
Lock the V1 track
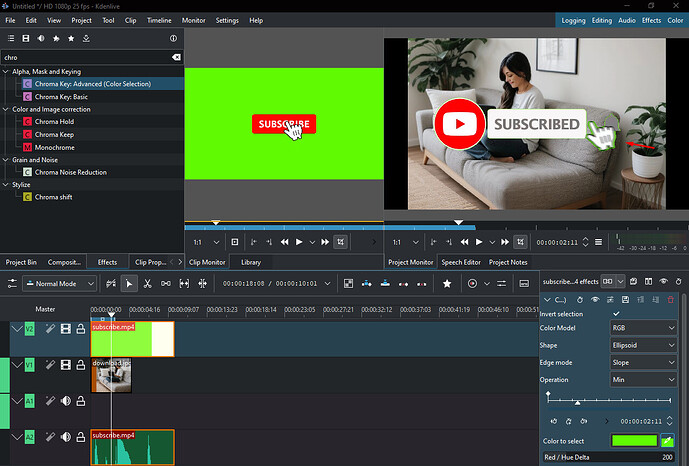(80, 365)
